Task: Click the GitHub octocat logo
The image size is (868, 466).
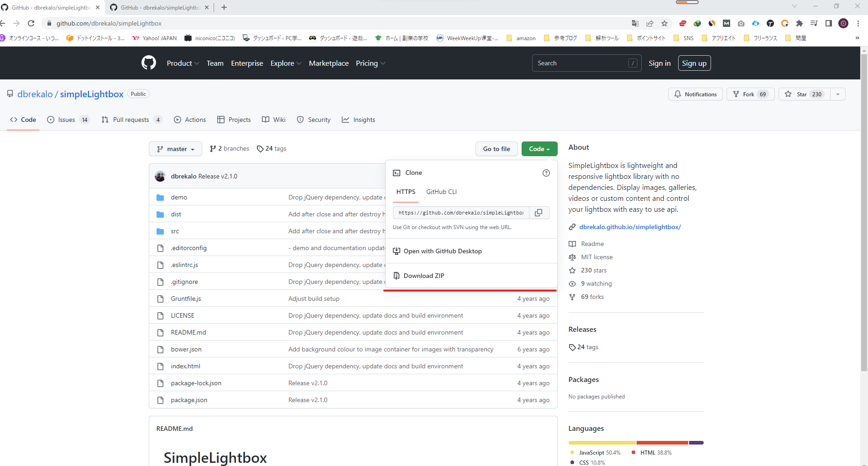Action: point(149,63)
